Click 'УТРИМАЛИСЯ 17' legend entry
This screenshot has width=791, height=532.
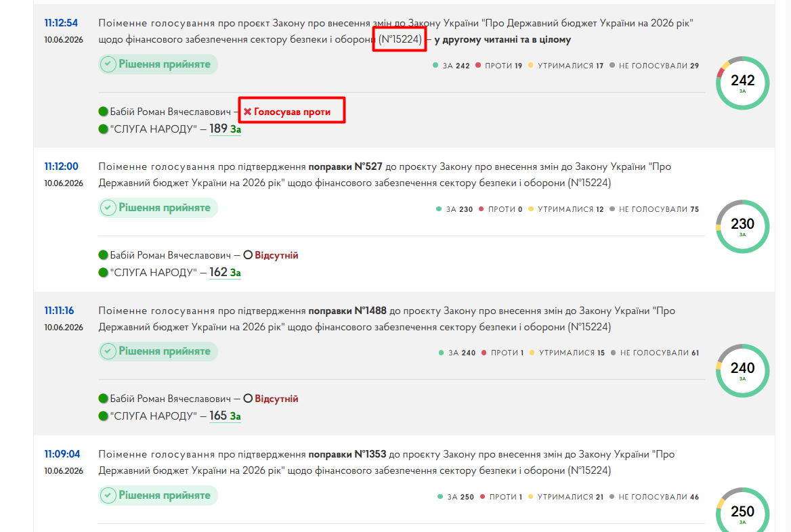coord(565,66)
